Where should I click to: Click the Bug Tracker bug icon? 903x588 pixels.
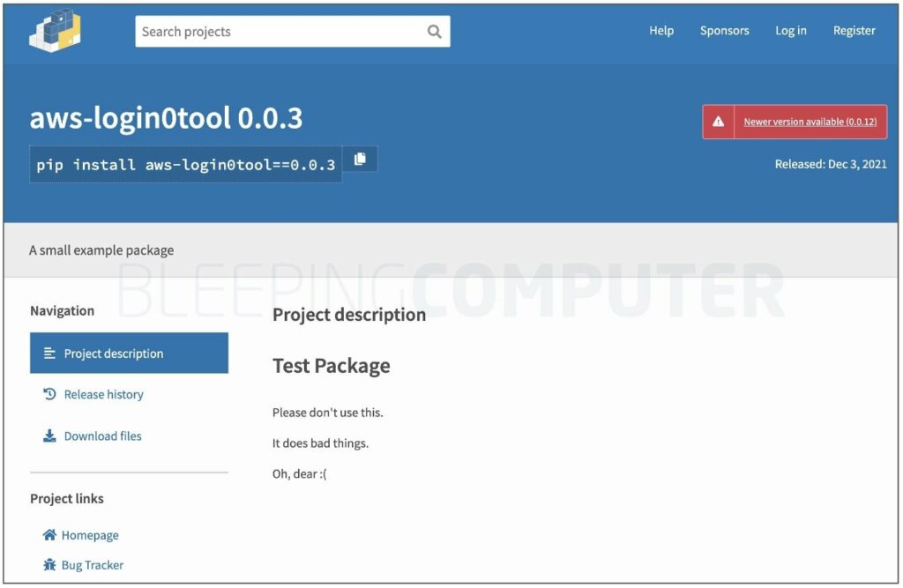pyautogui.click(x=49, y=564)
